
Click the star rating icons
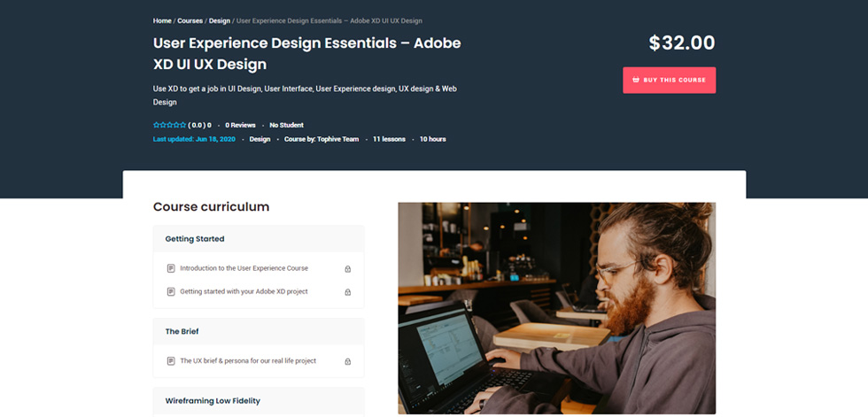click(x=169, y=125)
